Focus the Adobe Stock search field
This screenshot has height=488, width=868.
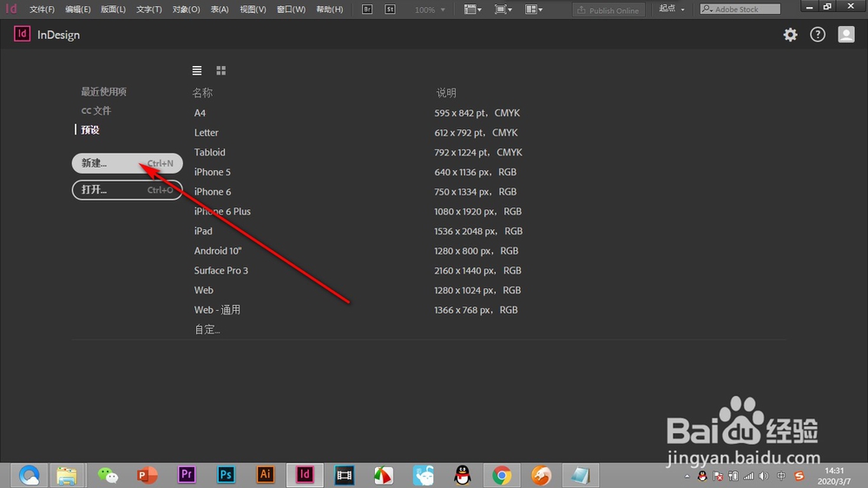[x=740, y=9]
